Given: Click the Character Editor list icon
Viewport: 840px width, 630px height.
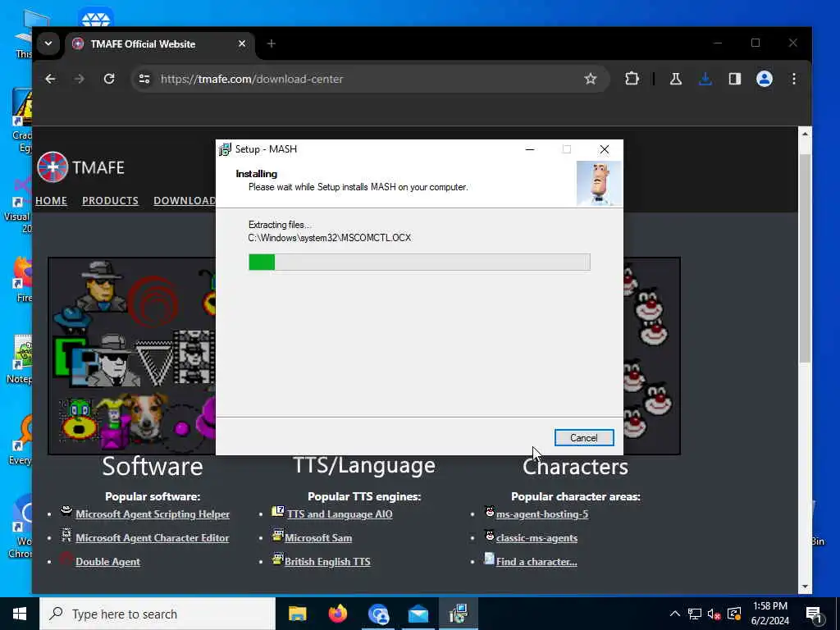Looking at the screenshot, I should tap(66, 535).
